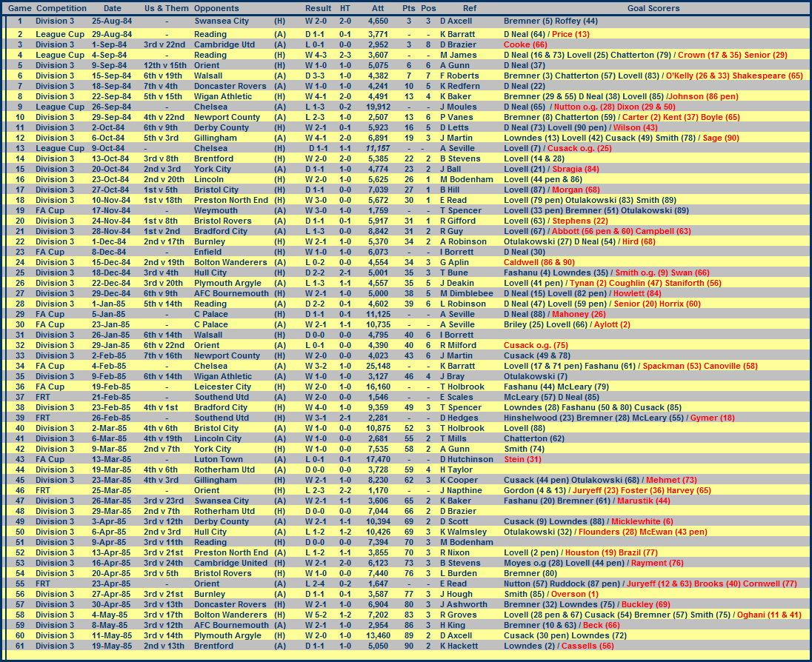Click referee D Hutchinson's name
This screenshot has height=662, width=812.
pyautogui.click(x=467, y=459)
